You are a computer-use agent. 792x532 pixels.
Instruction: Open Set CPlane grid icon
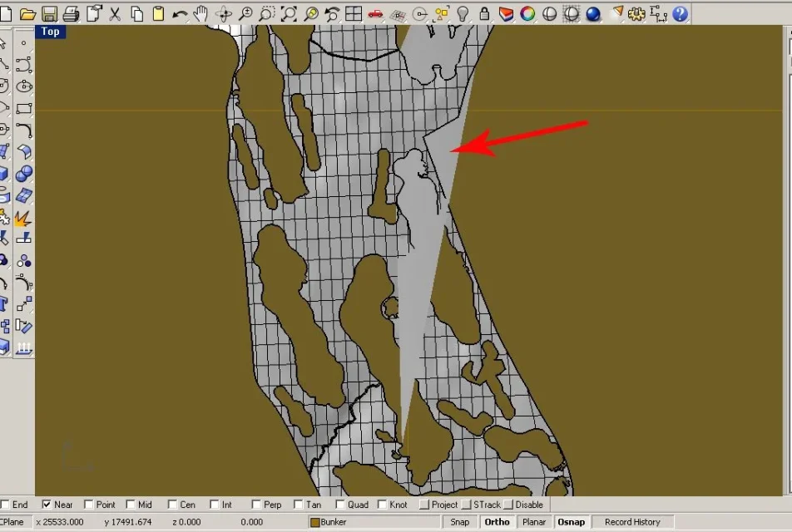398,15
